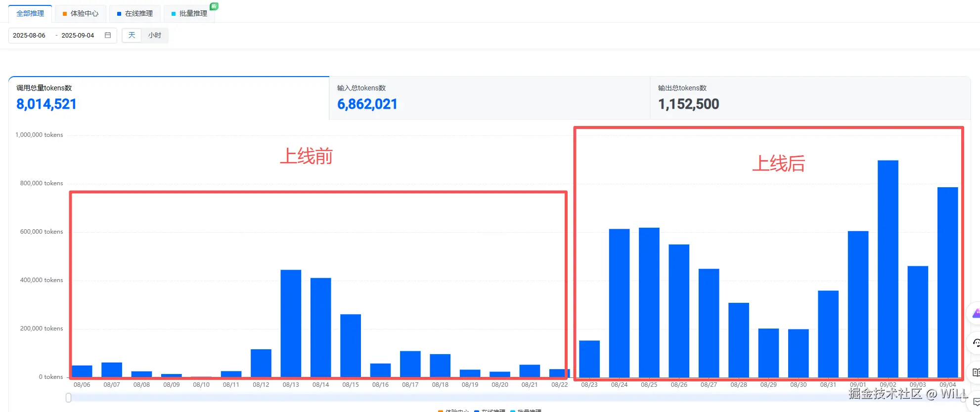The width and height of the screenshot is (980, 412).
Task: Set granularity to 小时
Action: pyautogui.click(x=155, y=35)
